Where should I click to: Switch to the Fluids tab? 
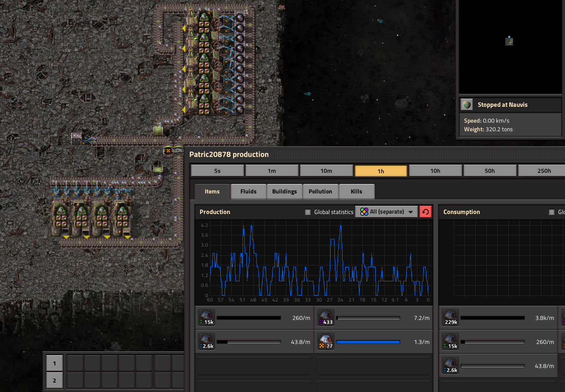pos(249,192)
